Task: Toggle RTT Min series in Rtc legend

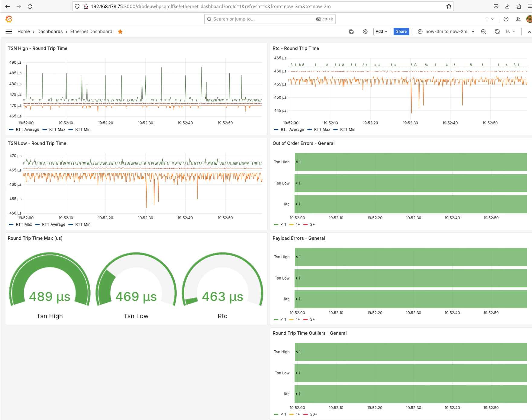Action: point(347,130)
